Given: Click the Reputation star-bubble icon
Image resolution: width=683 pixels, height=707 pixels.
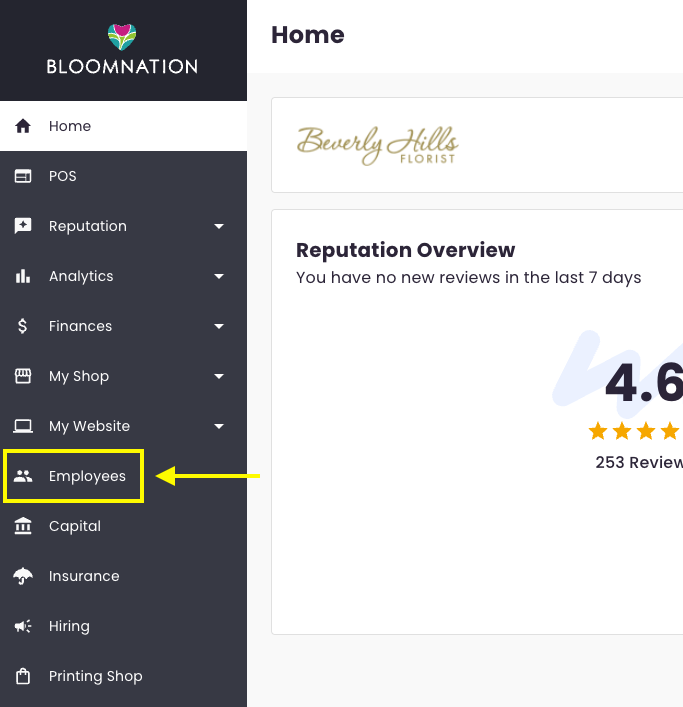Looking at the screenshot, I should pos(23,226).
